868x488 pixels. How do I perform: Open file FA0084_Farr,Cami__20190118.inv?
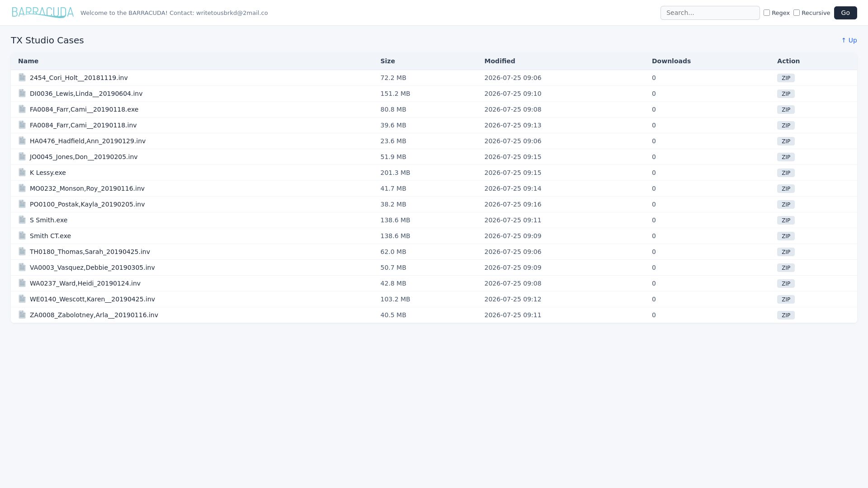pyautogui.click(x=83, y=125)
